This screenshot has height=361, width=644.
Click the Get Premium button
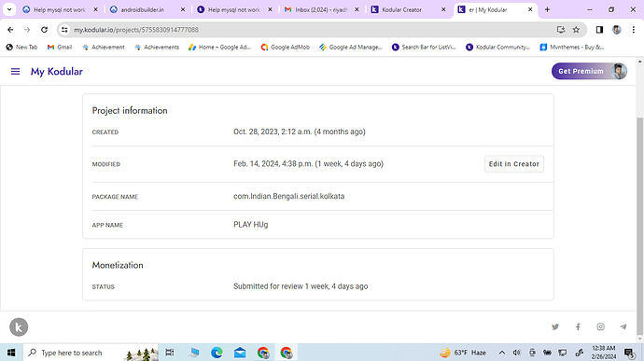[581, 71]
